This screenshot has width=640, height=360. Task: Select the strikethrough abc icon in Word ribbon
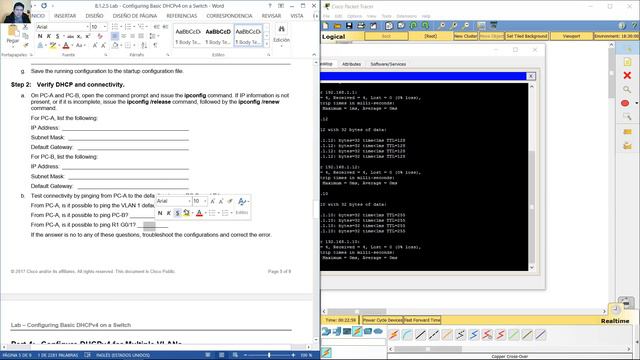pos(70,36)
